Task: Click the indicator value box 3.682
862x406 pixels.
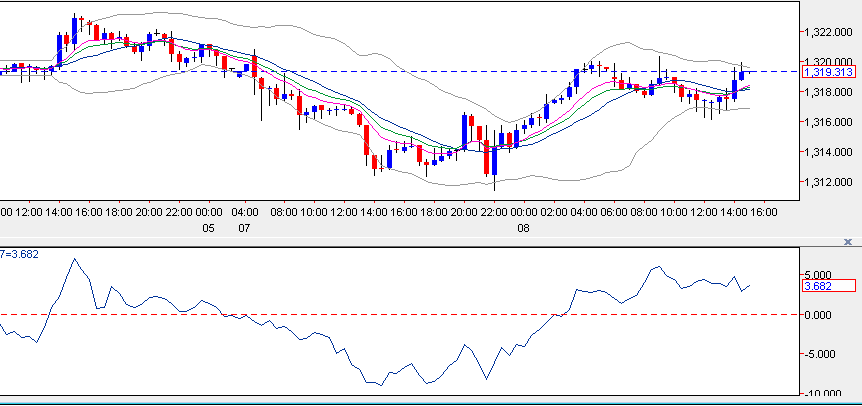Action: pos(828,286)
